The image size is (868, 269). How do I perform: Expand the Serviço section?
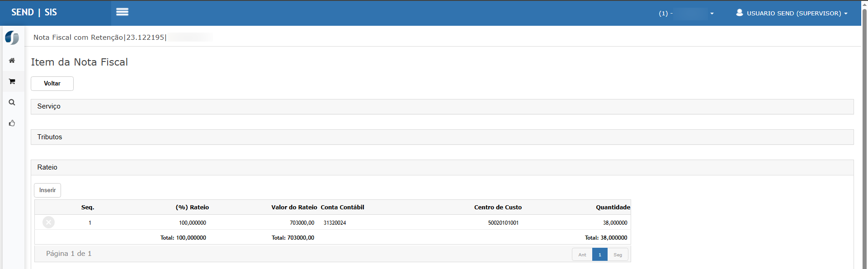coord(49,106)
